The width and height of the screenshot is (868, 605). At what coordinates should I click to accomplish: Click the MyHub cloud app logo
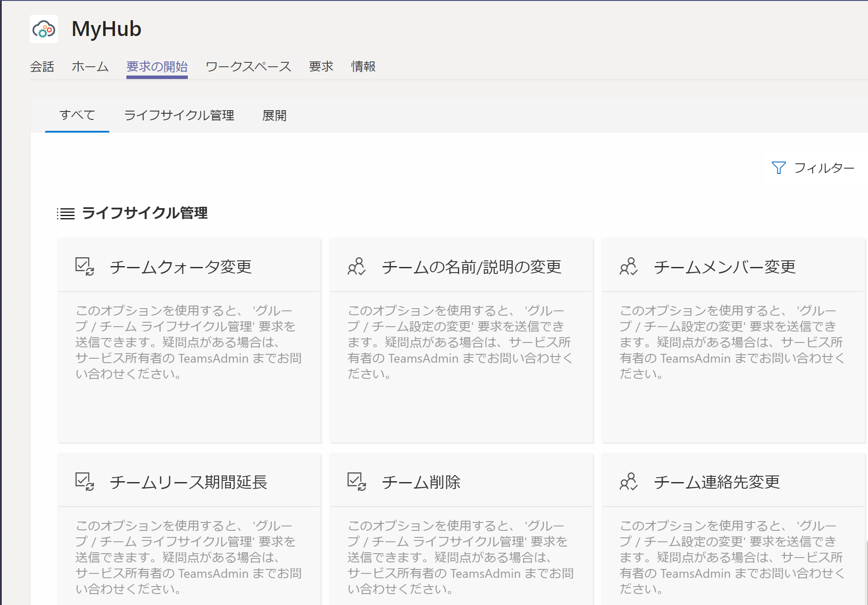[44, 29]
